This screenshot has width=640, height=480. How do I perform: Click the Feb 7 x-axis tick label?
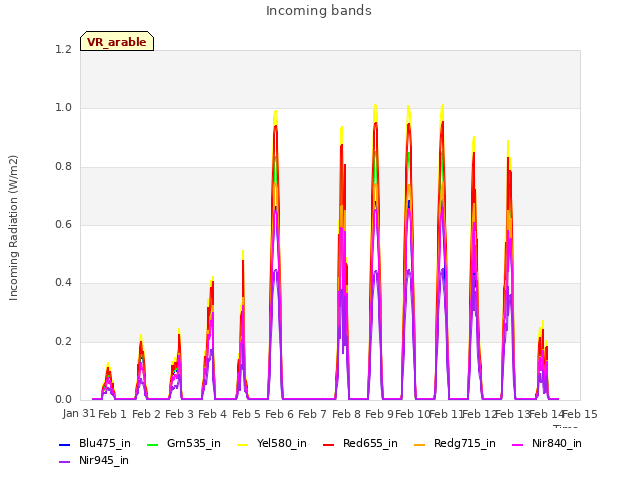312,414
